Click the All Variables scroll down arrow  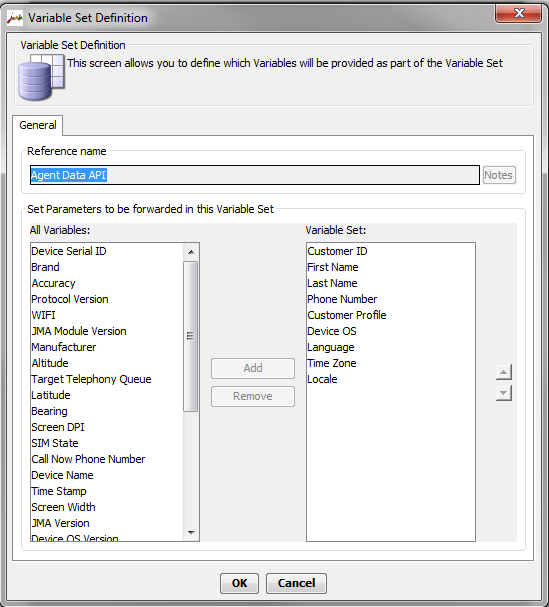pos(191,533)
